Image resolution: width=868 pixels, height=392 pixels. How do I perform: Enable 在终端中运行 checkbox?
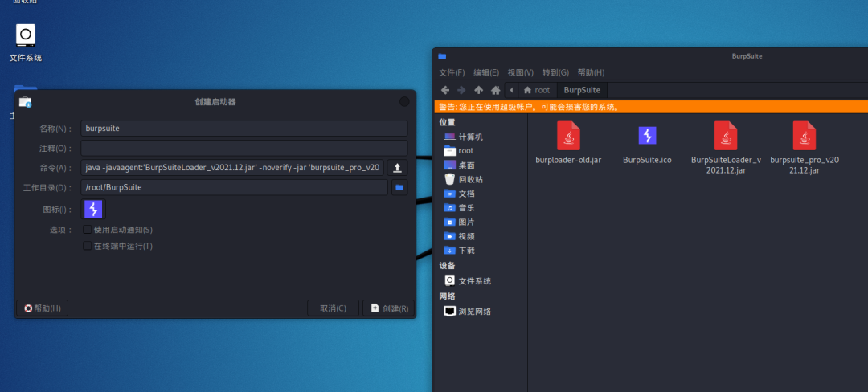coord(87,246)
